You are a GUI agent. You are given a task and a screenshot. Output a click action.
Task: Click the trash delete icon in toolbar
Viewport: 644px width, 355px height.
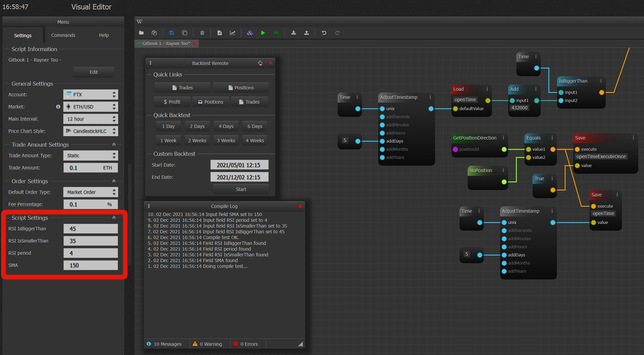tap(202, 33)
